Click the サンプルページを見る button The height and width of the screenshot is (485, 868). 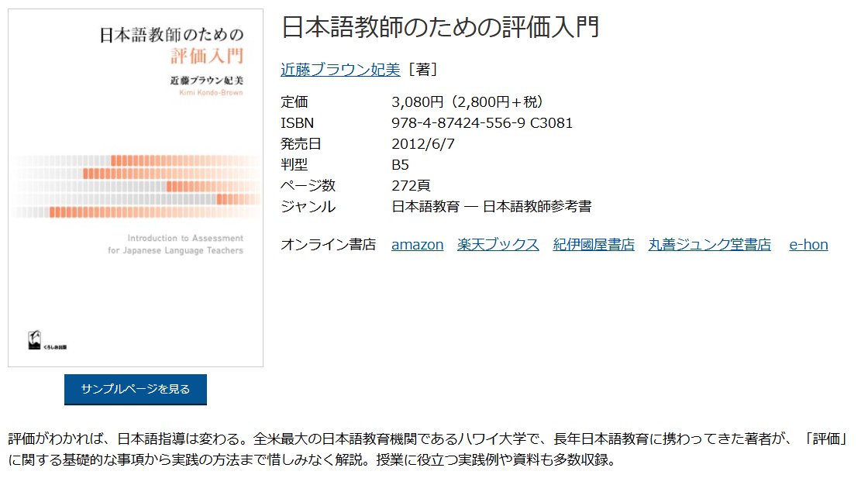click(134, 390)
